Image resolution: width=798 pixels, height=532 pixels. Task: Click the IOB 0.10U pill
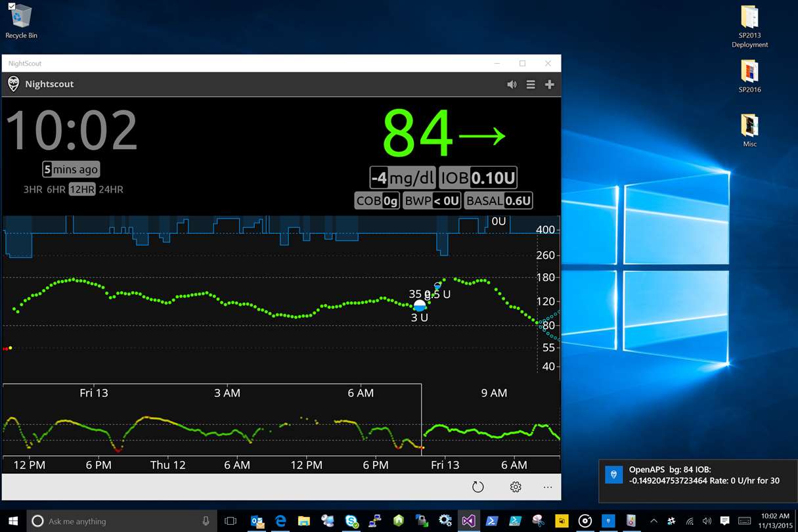[477, 177]
